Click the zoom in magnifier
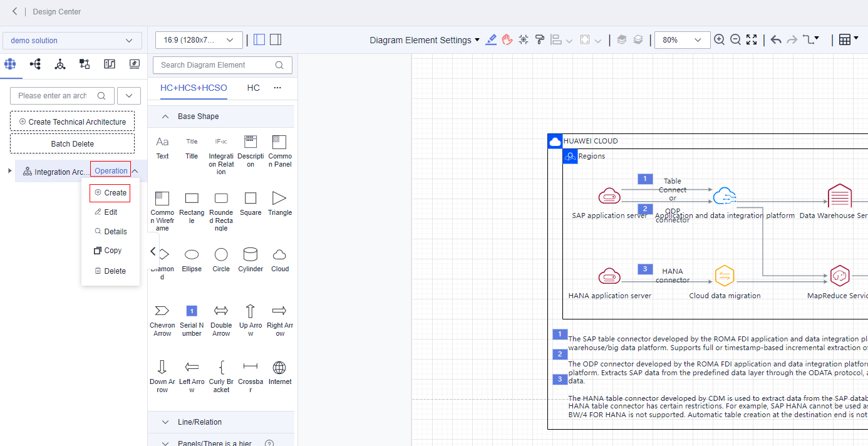Screen dimensions: 868x446 tap(720, 40)
